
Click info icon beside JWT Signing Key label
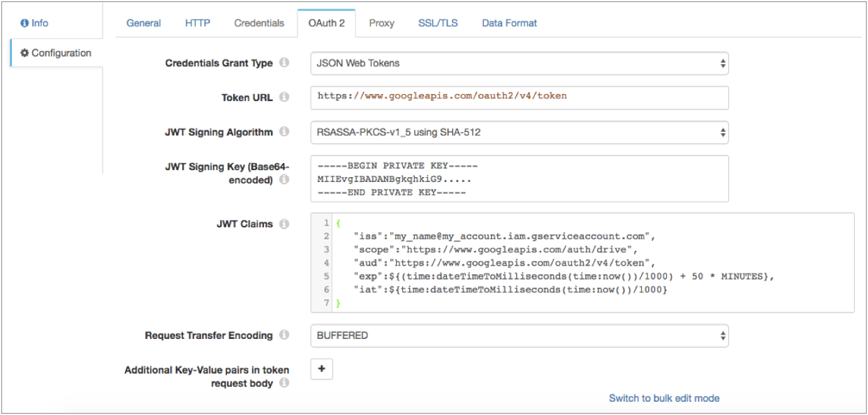pyautogui.click(x=284, y=180)
